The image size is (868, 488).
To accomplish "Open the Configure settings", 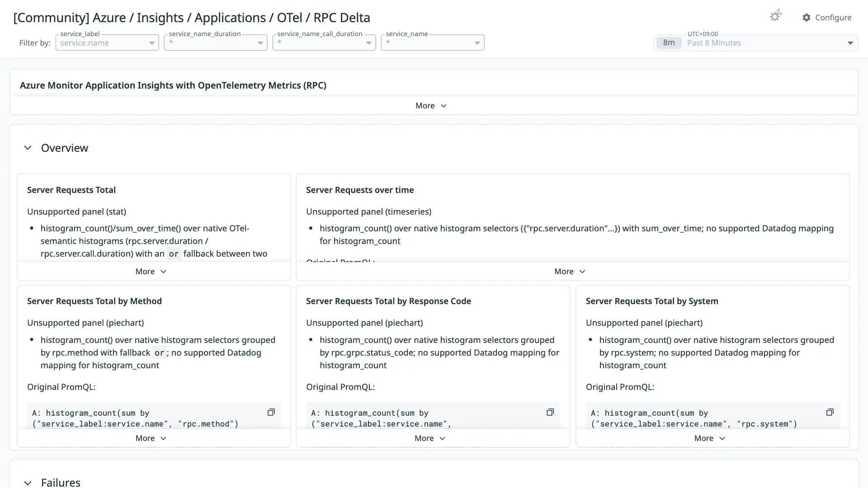I will coord(827,17).
